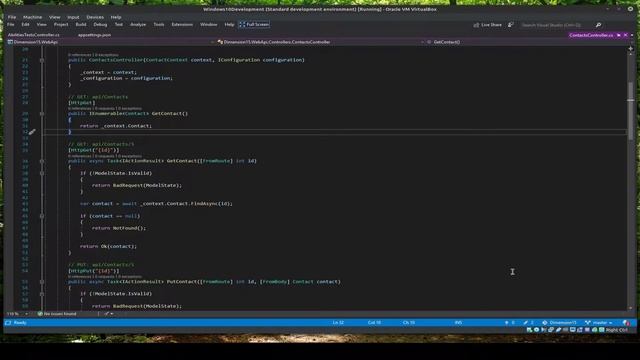Screen dimensions: 640x360
Task: Click the Dimension15 repository icon in status bar
Action: pyautogui.click(x=544, y=322)
